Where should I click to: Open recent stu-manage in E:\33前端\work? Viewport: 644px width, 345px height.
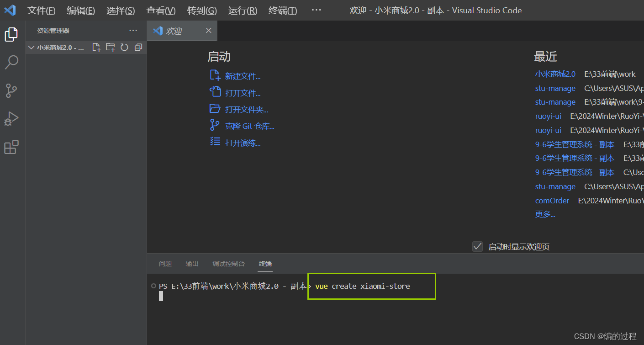(x=555, y=102)
